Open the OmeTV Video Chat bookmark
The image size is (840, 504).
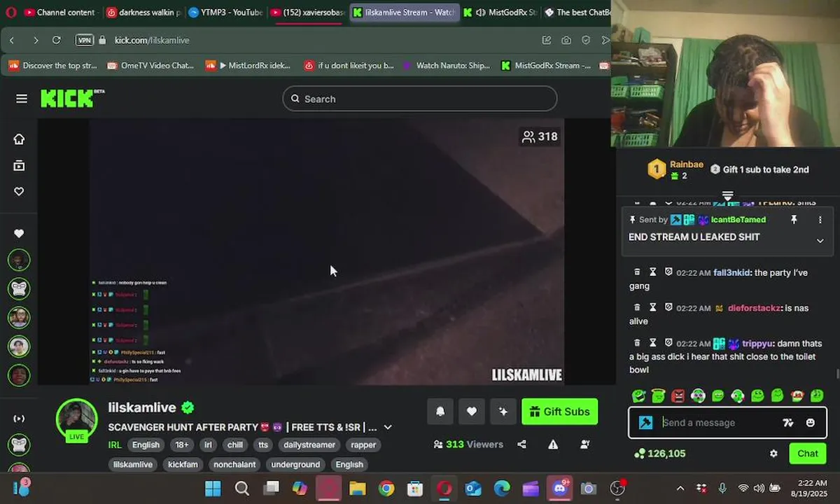[150, 65]
